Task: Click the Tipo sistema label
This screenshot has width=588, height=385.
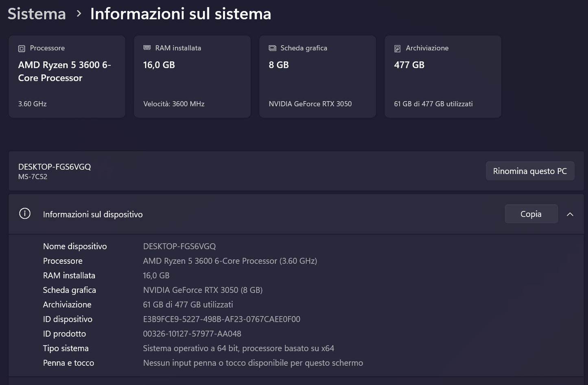Action: click(66, 348)
